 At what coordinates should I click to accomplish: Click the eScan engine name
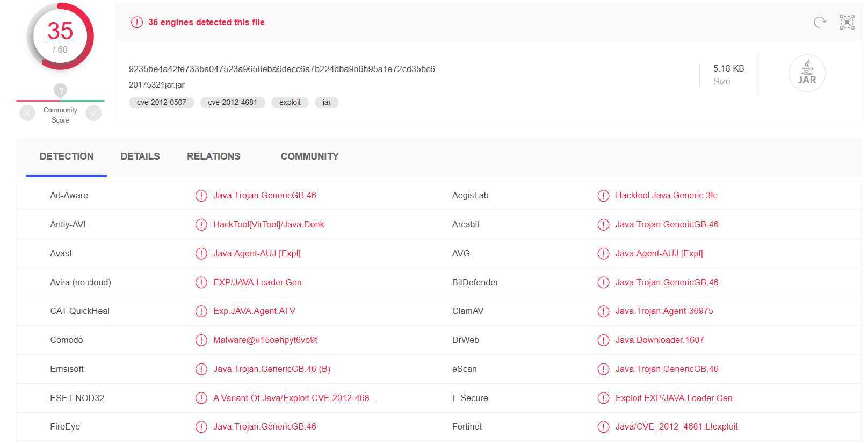465,369
